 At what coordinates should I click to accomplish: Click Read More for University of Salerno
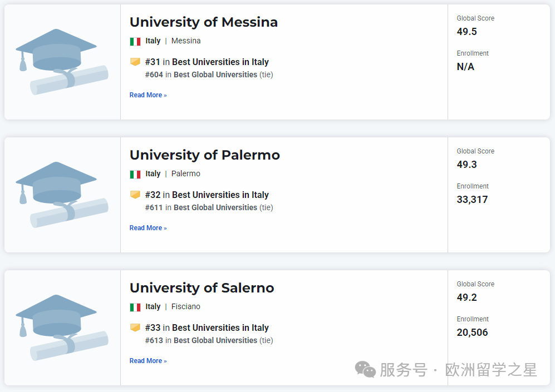click(x=148, y=361)
